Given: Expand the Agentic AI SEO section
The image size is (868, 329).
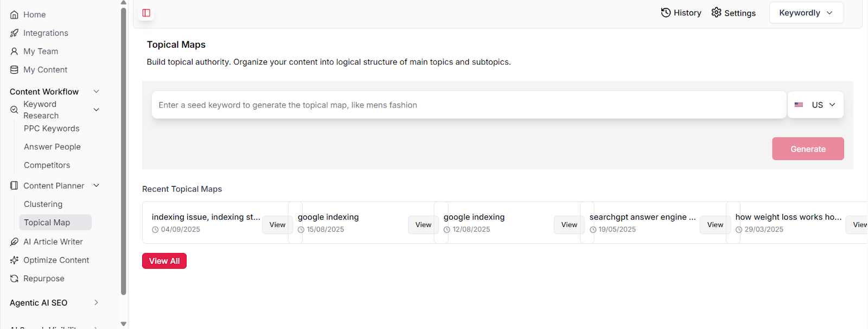Looking at the screenshot, I should (x=96, y=303).
